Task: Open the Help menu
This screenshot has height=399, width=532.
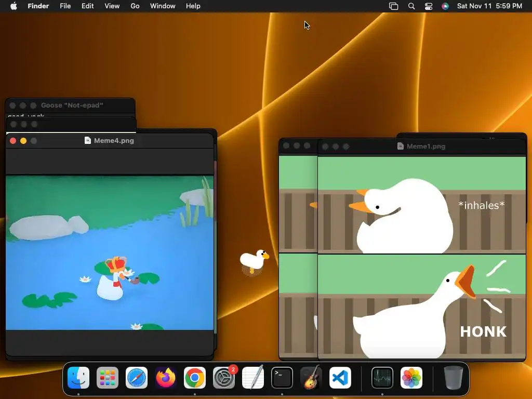Action: tap(193, 6)
